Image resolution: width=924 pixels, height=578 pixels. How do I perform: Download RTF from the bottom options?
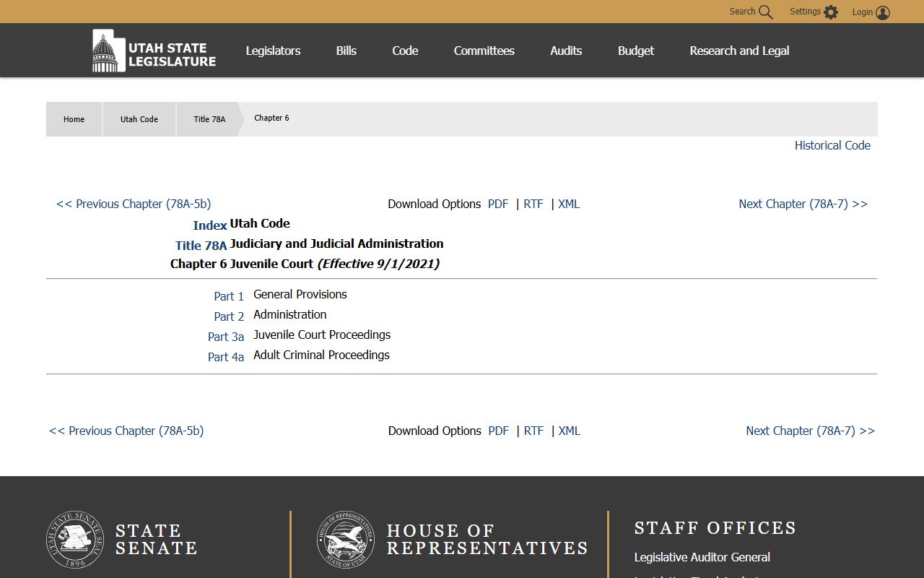coord(533,431)
